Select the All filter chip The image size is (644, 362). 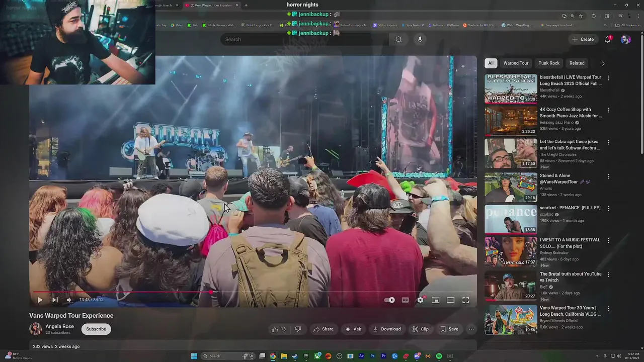(x=491, y=63)
